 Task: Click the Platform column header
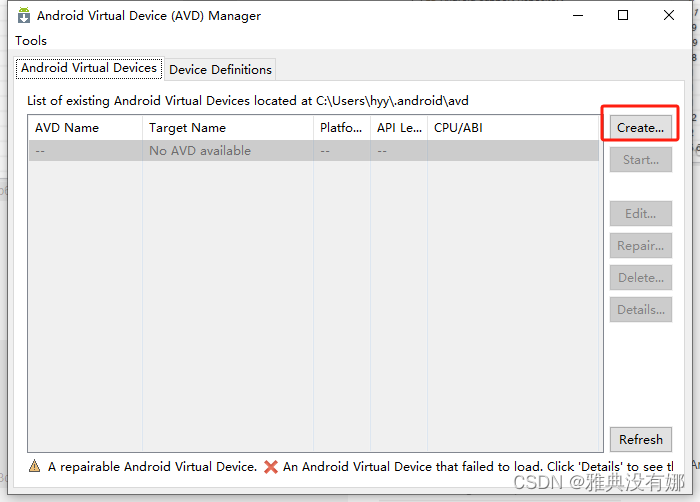point(342,128)
